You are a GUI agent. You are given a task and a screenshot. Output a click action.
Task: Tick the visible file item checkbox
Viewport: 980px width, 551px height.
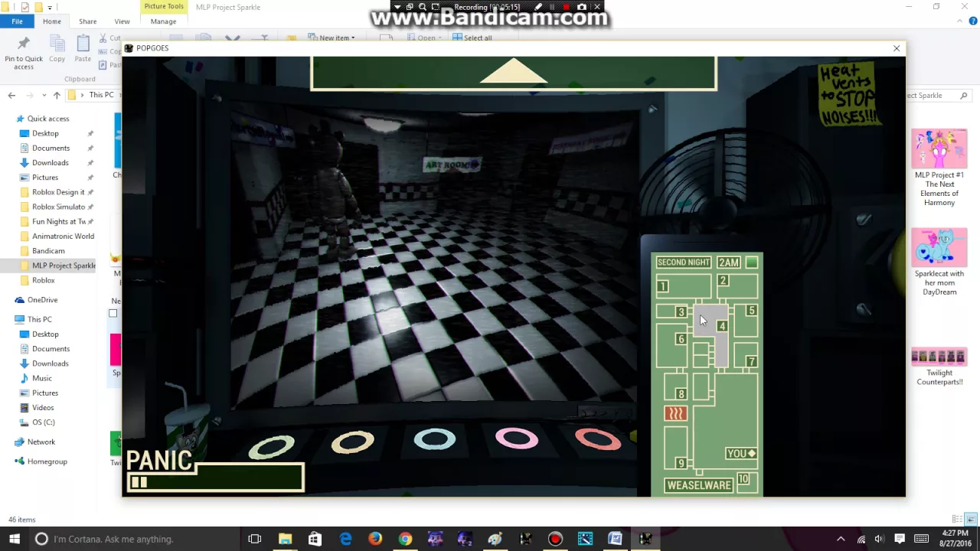[x=113, y=313]
